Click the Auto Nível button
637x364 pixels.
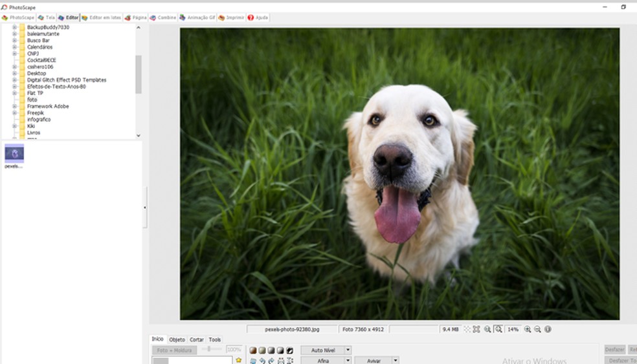[322, 350]
